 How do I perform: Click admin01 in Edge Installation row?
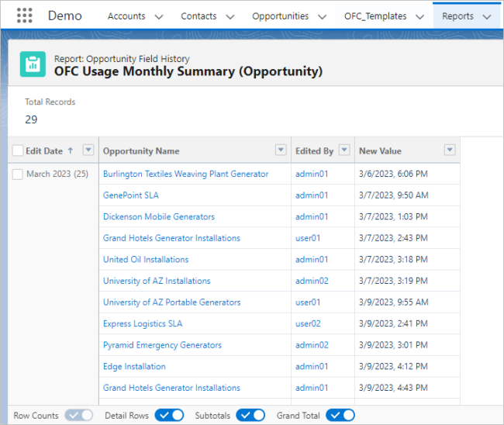(312, 367)
